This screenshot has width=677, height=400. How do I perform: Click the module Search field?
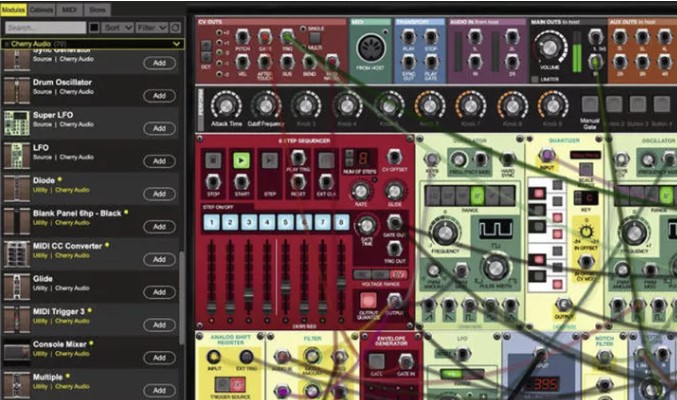(45, 28)
